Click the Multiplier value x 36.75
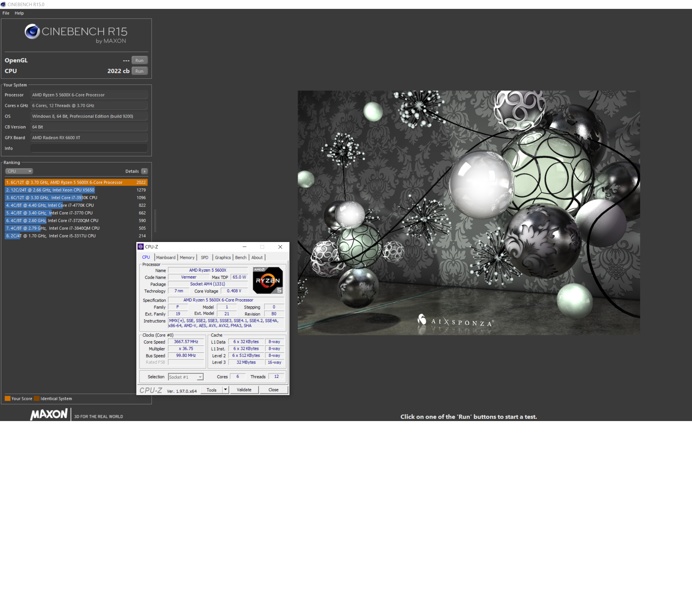Image resolution: width=692 pixels, height=616 pixels. [x=186, y=349]
